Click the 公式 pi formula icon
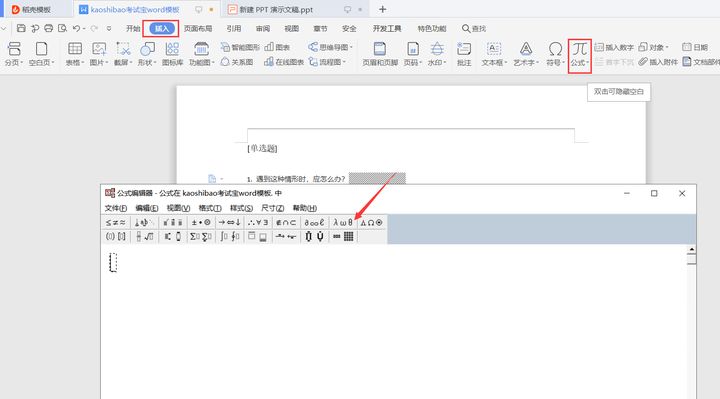 pyautogui.click(x=579, y=54)
